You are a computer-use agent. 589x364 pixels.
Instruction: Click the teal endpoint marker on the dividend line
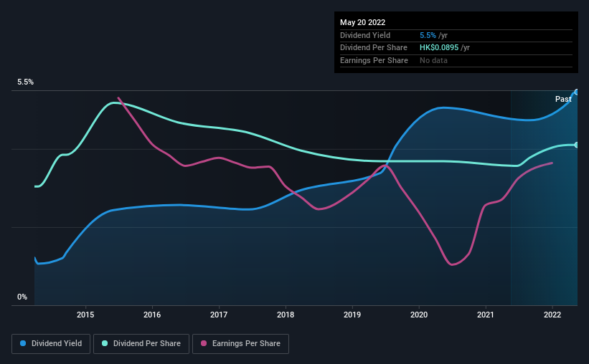point(576,145)
